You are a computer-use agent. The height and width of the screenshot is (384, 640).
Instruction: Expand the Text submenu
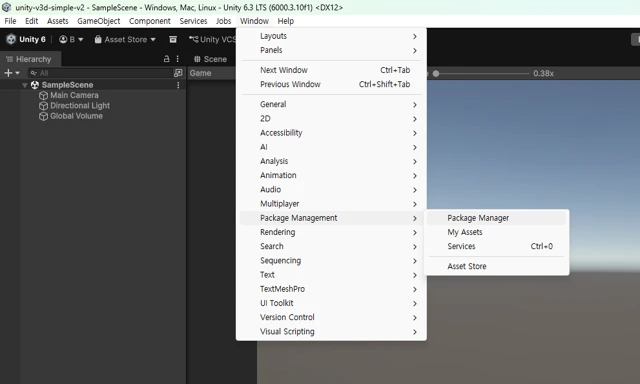click(331, 275)
